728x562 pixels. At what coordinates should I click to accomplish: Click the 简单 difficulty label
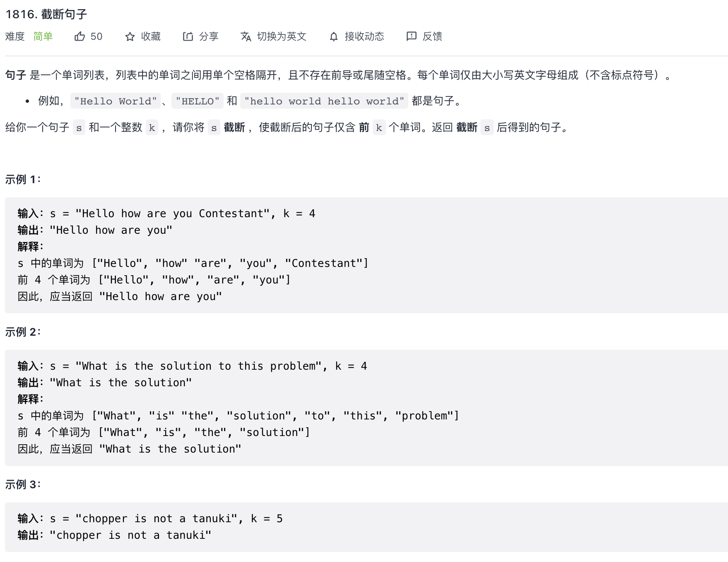point(43,36)
